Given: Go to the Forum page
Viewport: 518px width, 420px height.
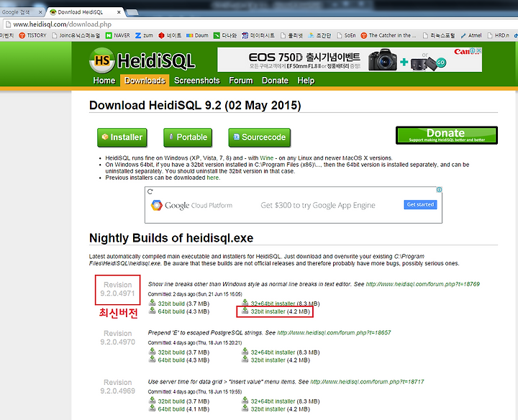Looking at the screenshot, I should pyautogui.click(x=241, y=81).
